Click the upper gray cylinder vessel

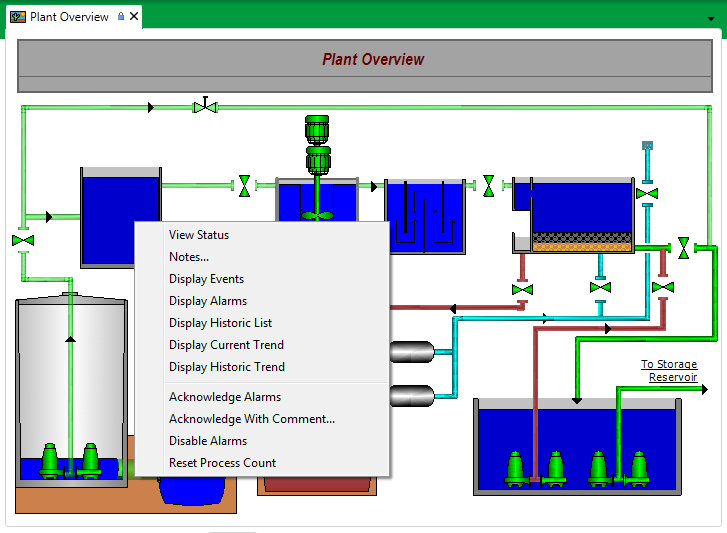pyautogui.click(x=411, y=352)
